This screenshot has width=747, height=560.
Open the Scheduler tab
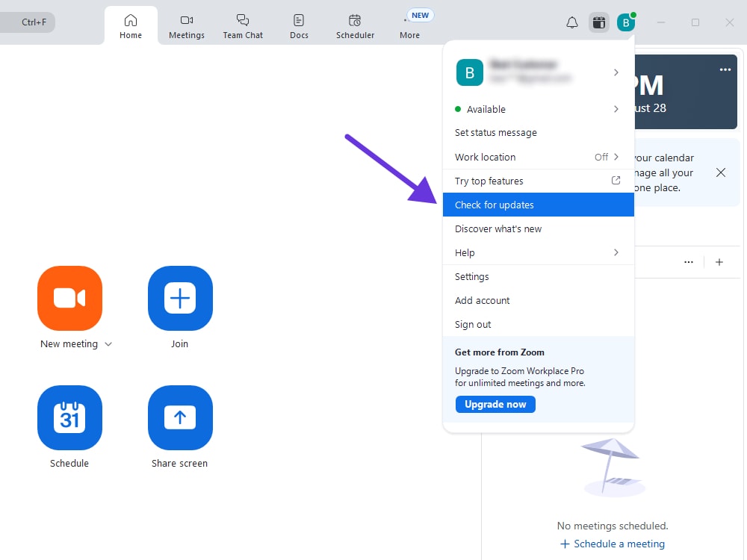(355, 27)
